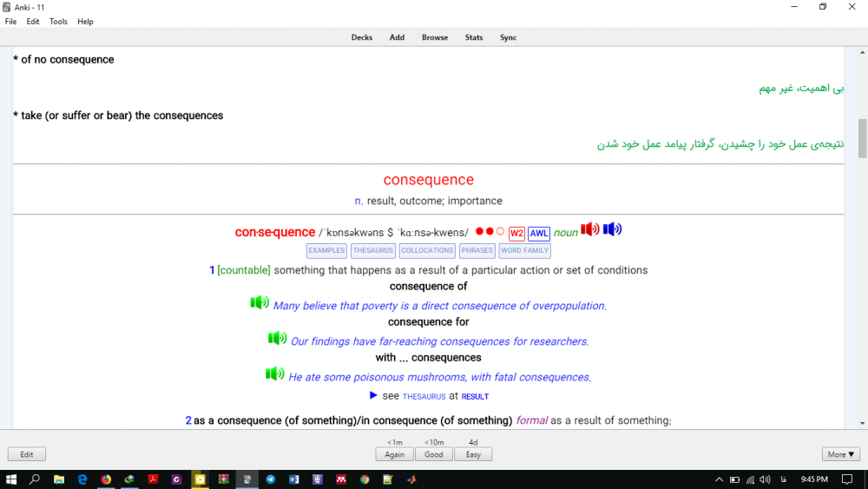Open the Telegram taskbar icon

tap(271, 479)
